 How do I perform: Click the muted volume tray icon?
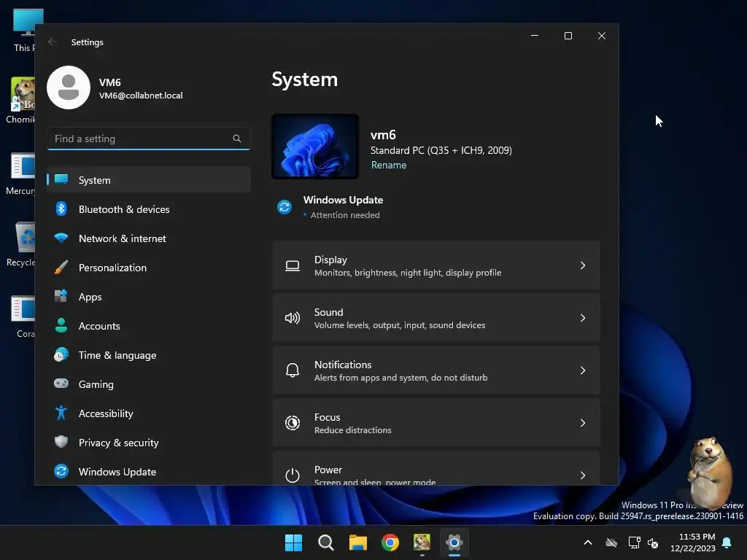pos(653,542)
